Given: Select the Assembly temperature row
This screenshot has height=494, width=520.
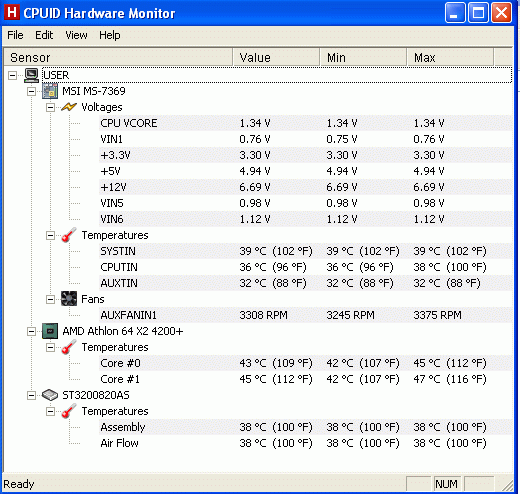Looking at the screenshot, I should (x=306, y=427).
